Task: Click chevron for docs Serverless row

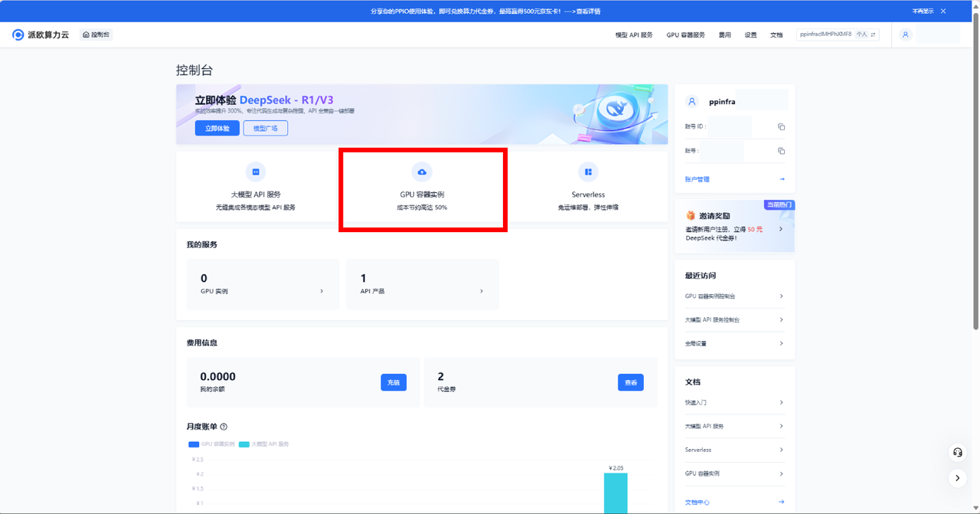Action: [781, 450]
